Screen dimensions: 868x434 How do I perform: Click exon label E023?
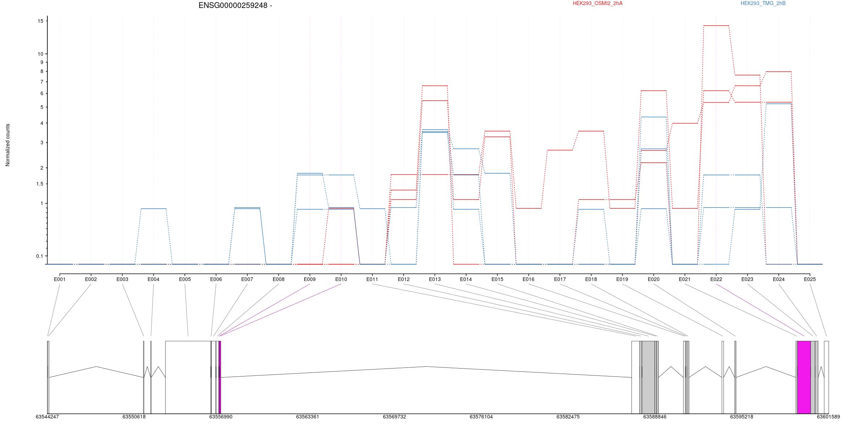tap(747, 279)
